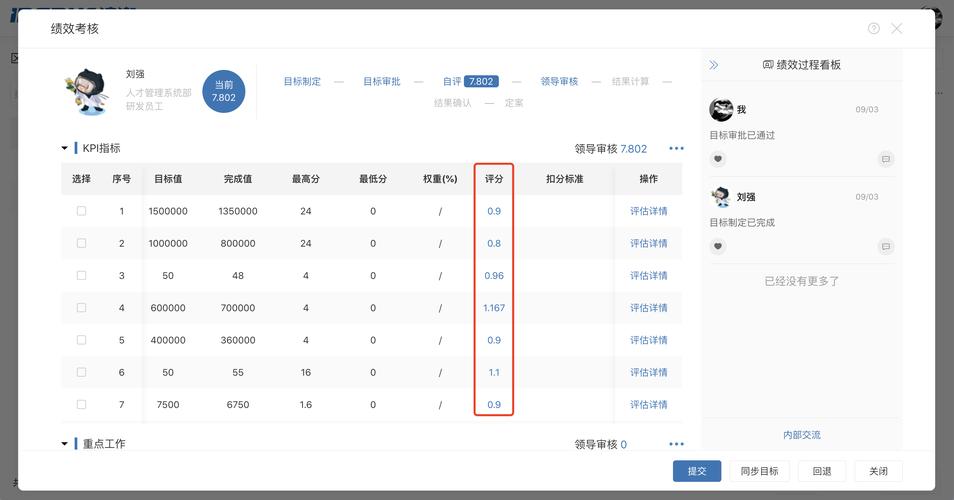
Task: Switch to the 目标制定 step
Action: click(302, 82)
